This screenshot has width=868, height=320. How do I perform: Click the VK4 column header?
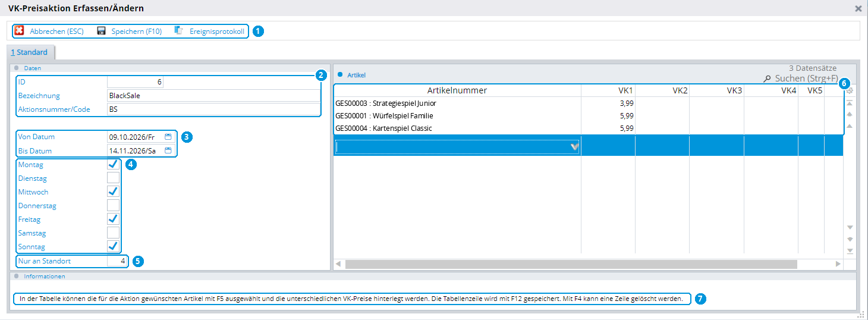[770, 90]
